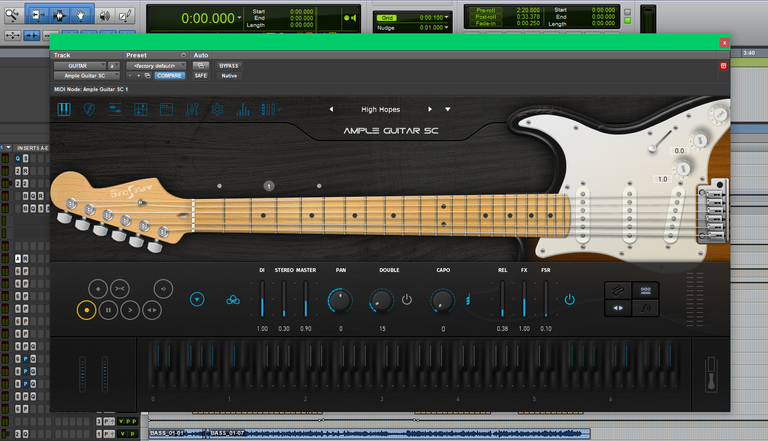Select the BASS_01-07 audio clip
Viewport: 768px width, 441px height.
[x=399, y=433]
